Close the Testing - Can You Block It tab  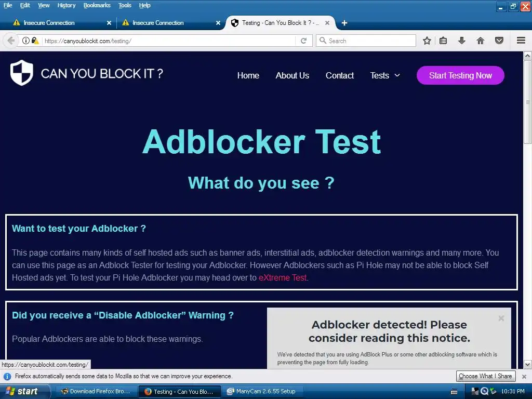point(327,23)
